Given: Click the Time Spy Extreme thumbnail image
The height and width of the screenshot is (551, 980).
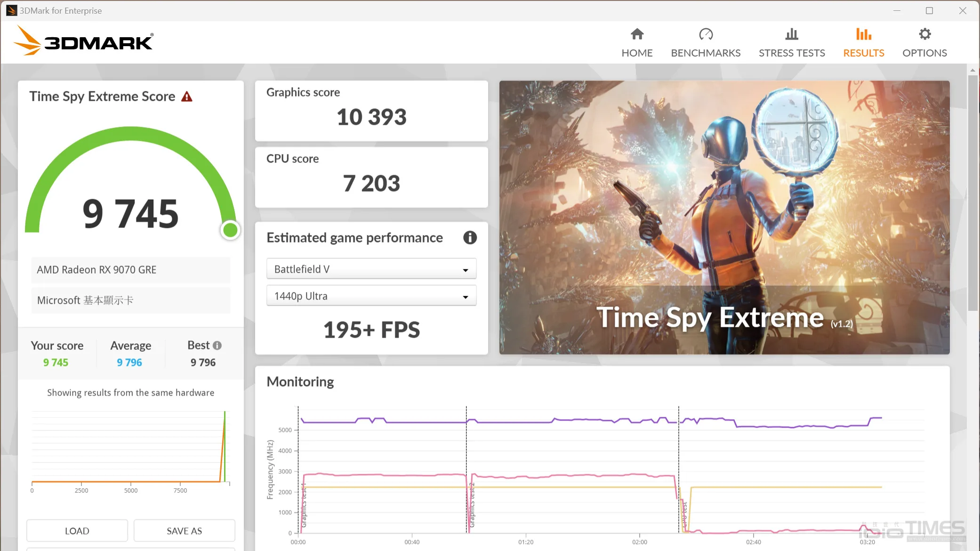Looking at the screenshot, I should click(724, 218).
